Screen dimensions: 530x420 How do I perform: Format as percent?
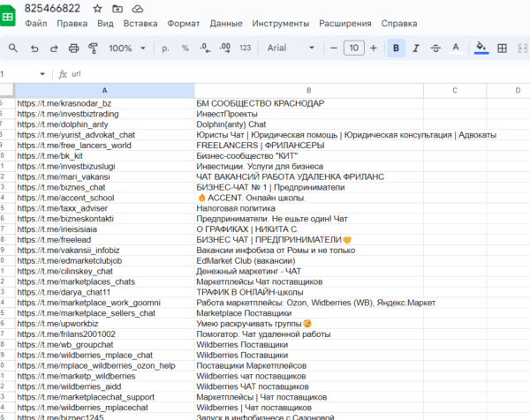coord(185,48)
